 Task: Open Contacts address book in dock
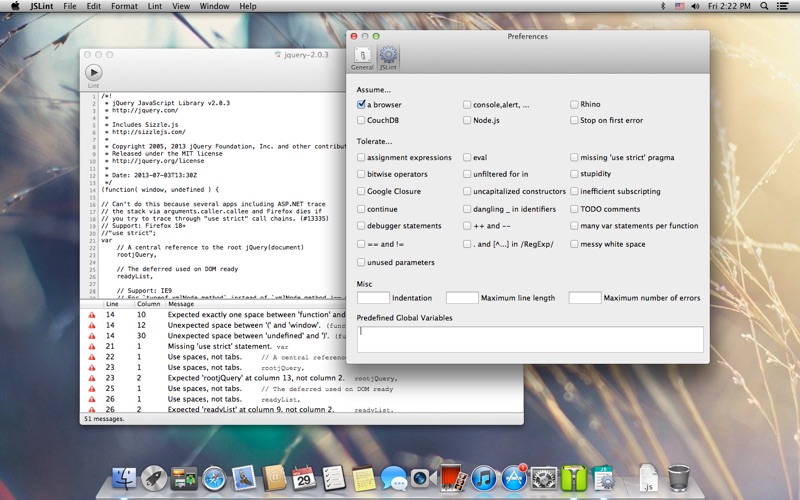pos(274,478)
